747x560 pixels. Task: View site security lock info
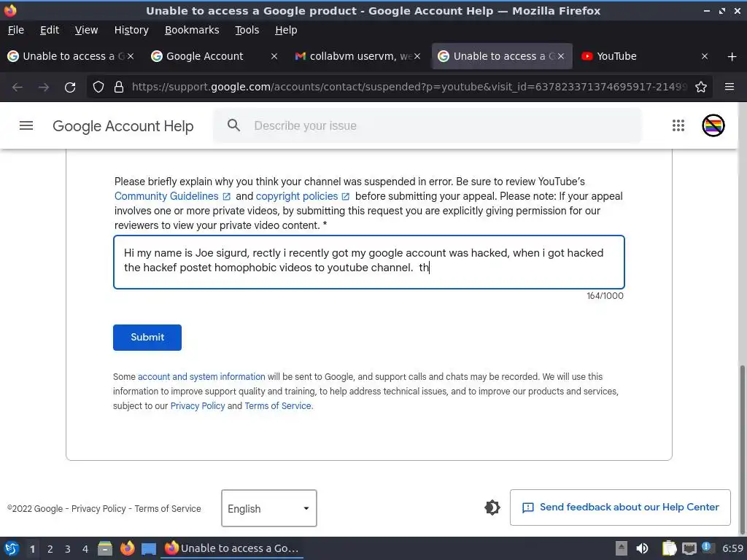click(x=119, y=87)
